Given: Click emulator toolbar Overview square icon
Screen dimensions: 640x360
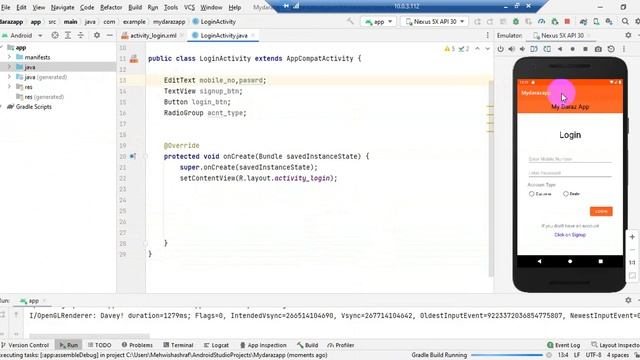Looking at the screenshot, I should pos(585,49).
